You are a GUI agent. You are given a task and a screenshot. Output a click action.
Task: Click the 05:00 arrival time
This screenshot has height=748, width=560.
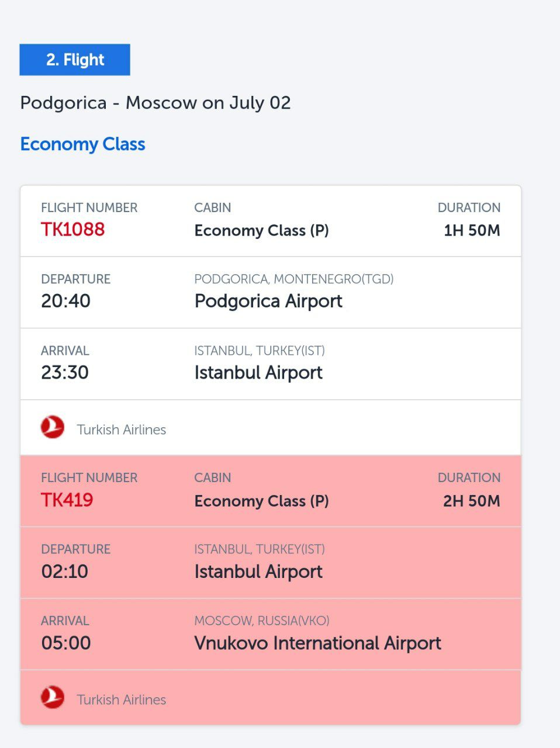point(66,643)
